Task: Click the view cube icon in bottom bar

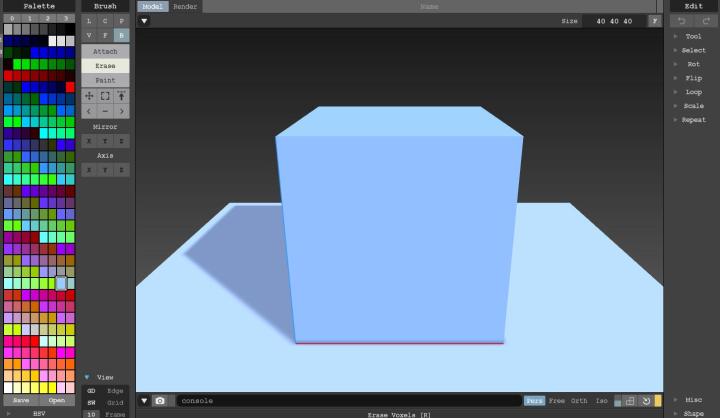Action: click(x=630, y=401)
